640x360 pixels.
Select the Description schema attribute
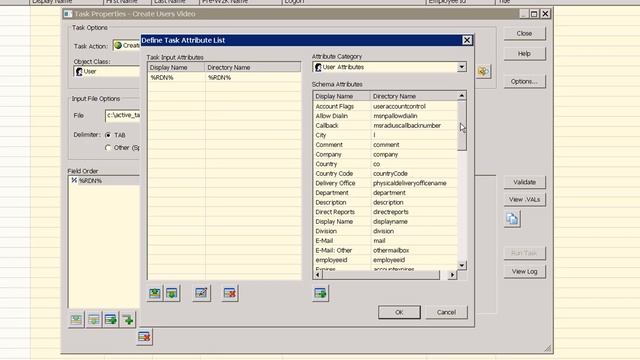[x=385, y=202]
